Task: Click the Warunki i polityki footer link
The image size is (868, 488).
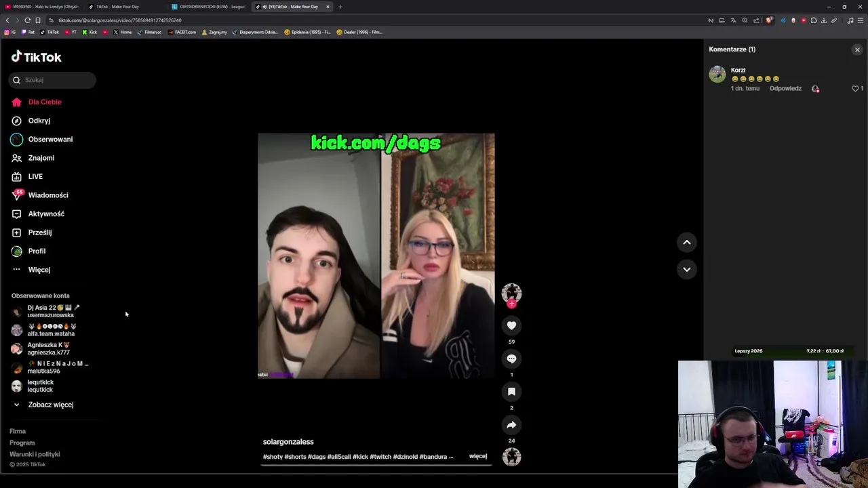Action: coord(35,454)
